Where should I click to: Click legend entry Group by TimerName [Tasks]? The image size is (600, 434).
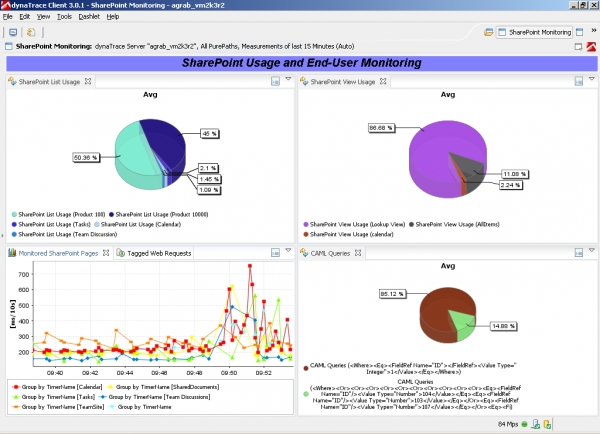53,397
